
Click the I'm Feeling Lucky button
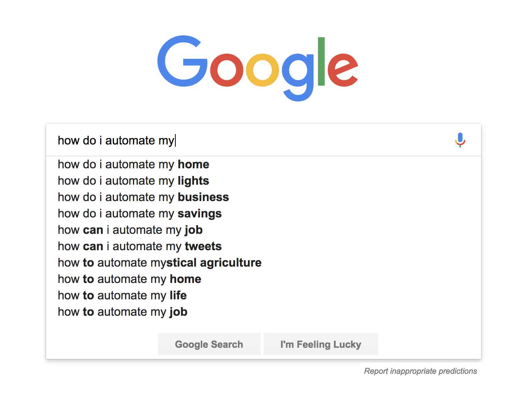(321, 344)
